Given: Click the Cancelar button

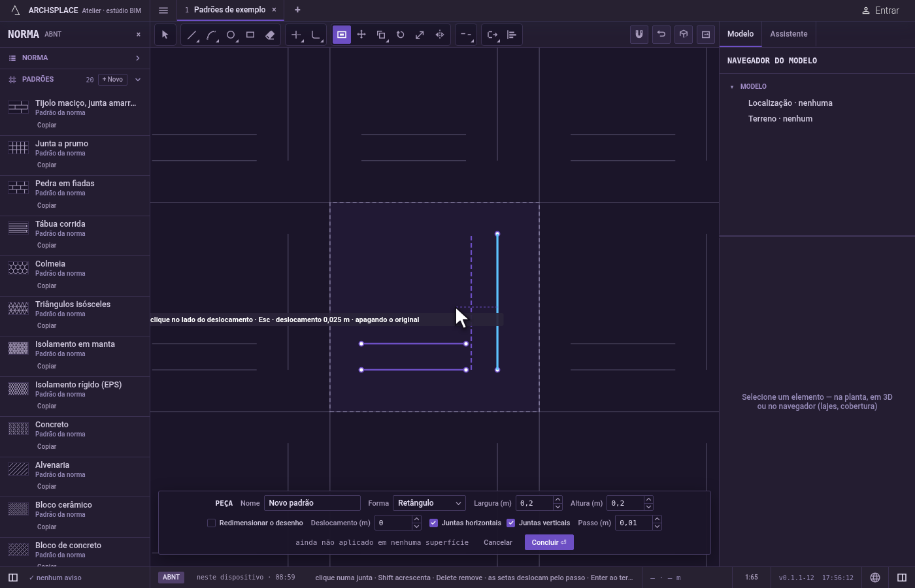Looking at the screenshot, I should (x=498, y=542).
